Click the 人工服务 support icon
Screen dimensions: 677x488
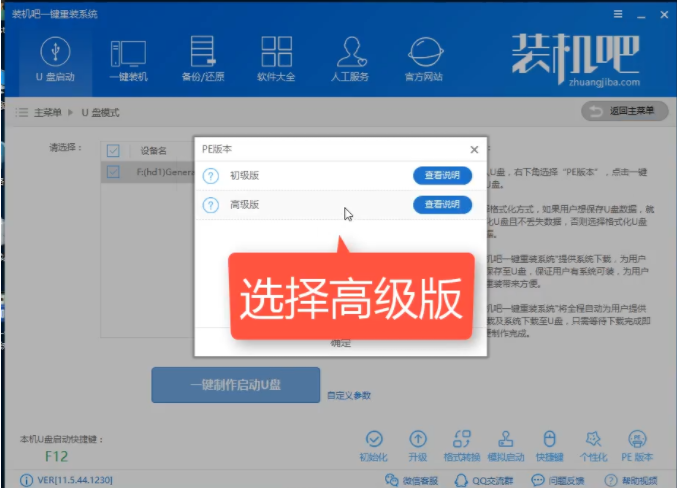349,52
